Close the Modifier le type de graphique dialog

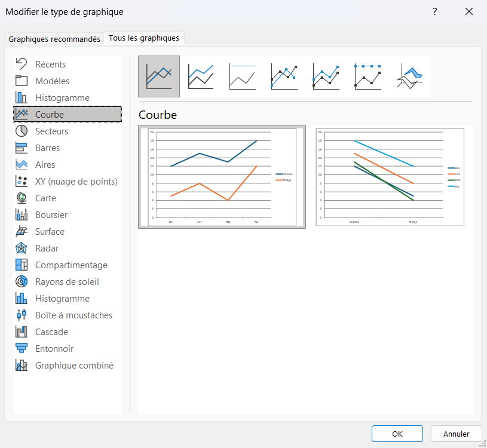click(x=469, y=12)
